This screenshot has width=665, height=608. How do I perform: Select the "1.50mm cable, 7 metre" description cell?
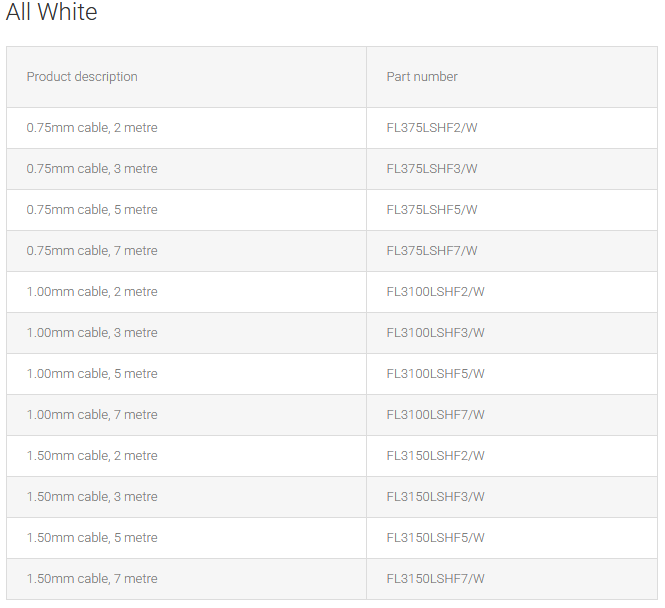92,579
